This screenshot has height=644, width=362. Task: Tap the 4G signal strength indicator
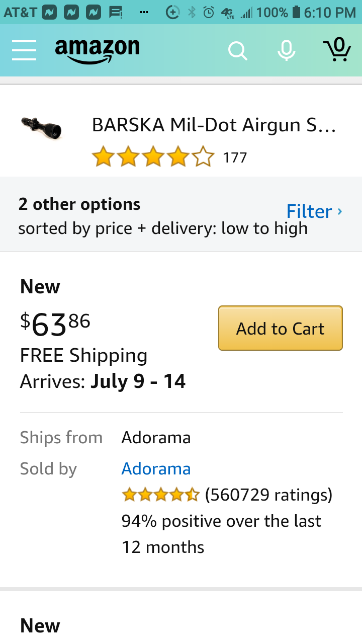[x=237, y=12]
